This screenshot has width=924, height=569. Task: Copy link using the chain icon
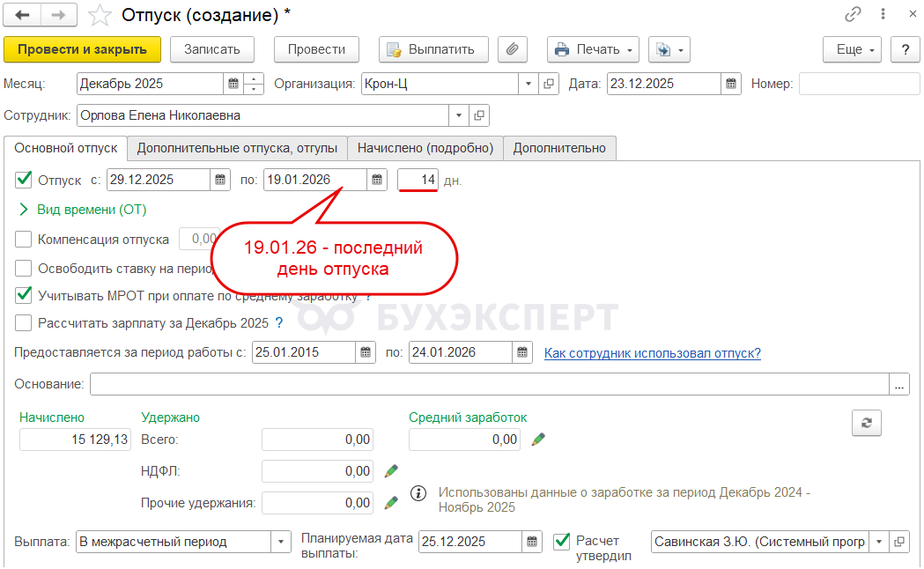click(853, 14)
